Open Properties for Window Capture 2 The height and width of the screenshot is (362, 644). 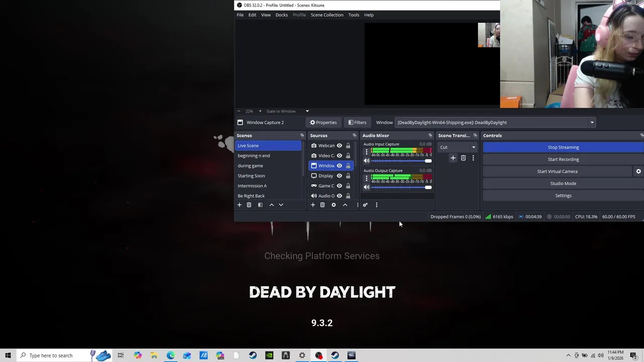pyautogui.click(x=324, y=122)
